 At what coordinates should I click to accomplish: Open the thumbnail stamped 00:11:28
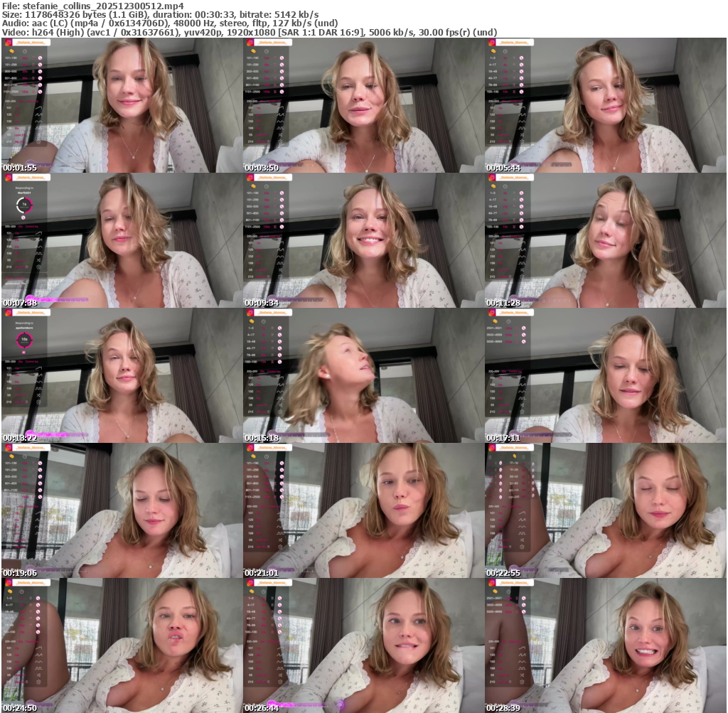(x=606, y=240)
